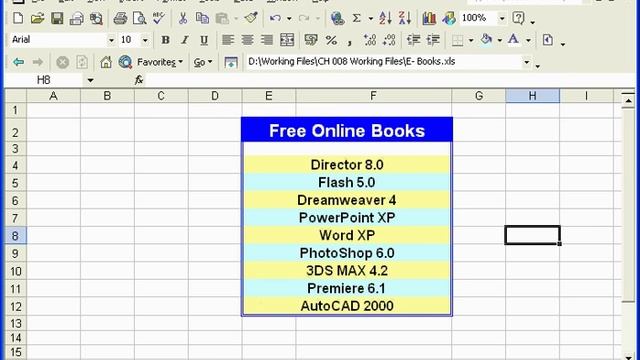The image size is (640, 360).
Task: Print the workbook with printer icon
Action: pyautogui.click(x=120, y=18)
